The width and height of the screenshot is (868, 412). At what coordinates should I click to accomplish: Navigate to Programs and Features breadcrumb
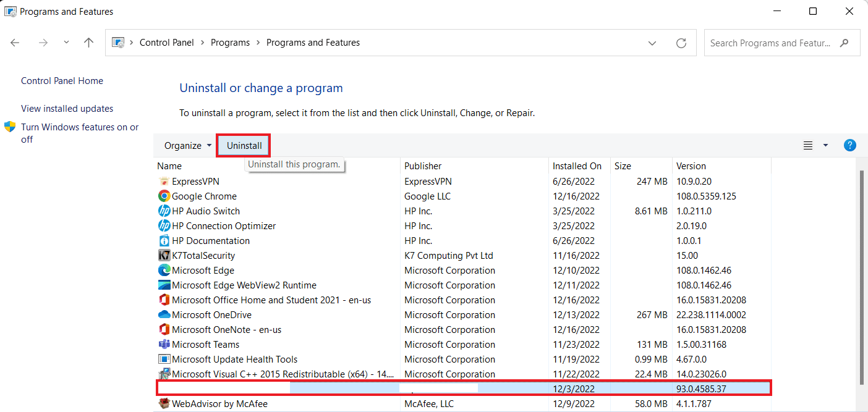313,43
